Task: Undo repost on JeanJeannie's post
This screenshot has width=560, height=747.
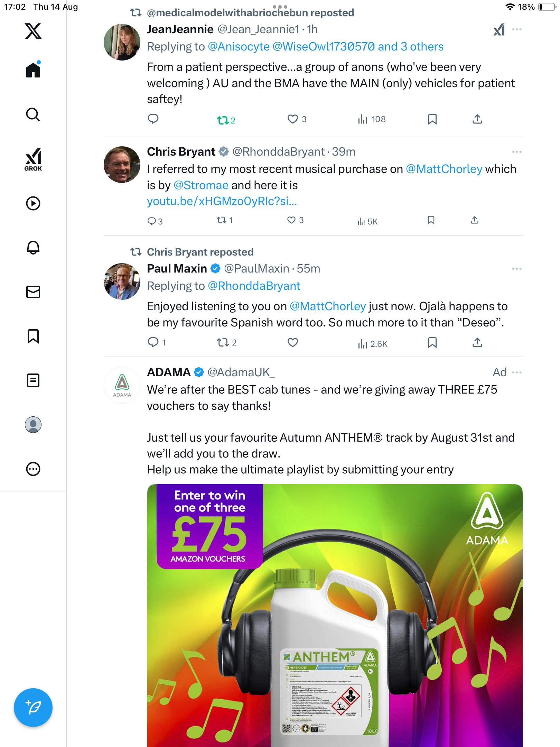Action: pyautogui.click(x=223, y=120)
